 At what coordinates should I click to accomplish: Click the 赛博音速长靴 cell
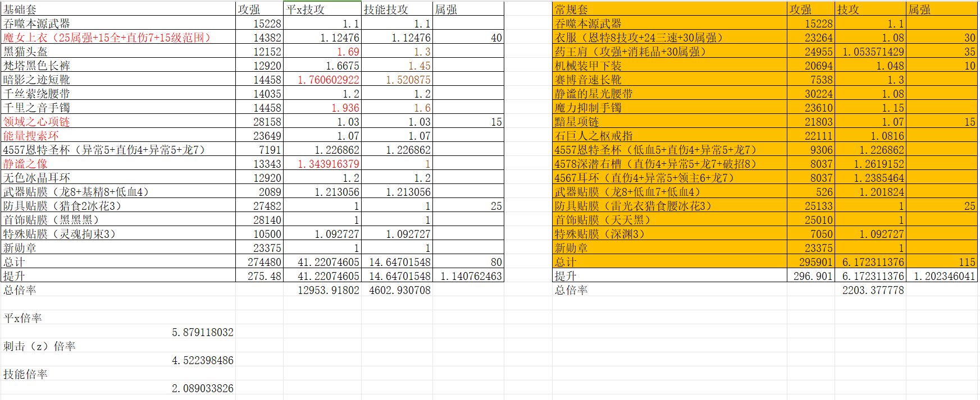[669, 80]
